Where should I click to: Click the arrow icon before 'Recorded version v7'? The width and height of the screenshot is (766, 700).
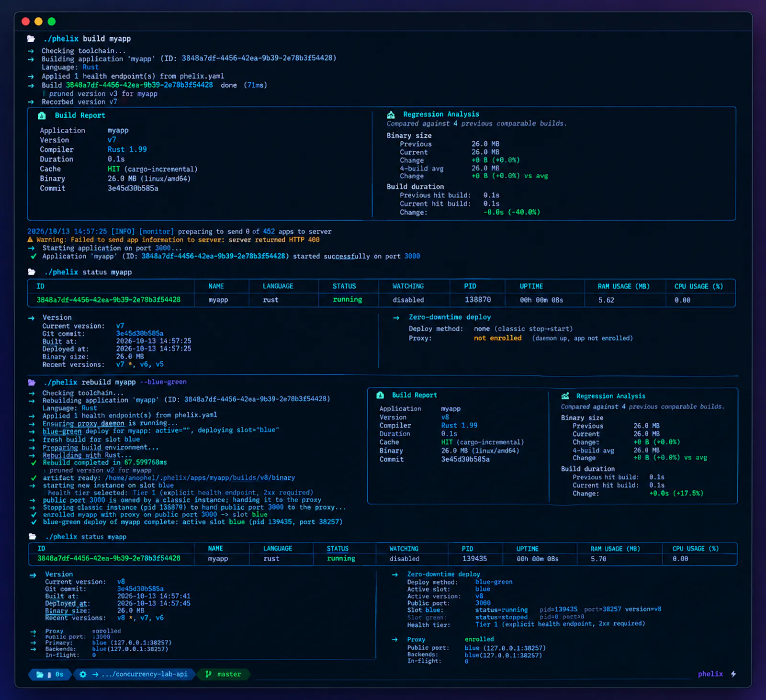31,102
